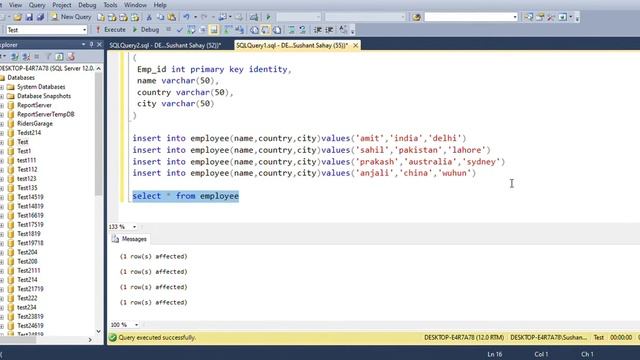
Task: Click the Copy icon in the toolbar
Action: tap(160, 17)
